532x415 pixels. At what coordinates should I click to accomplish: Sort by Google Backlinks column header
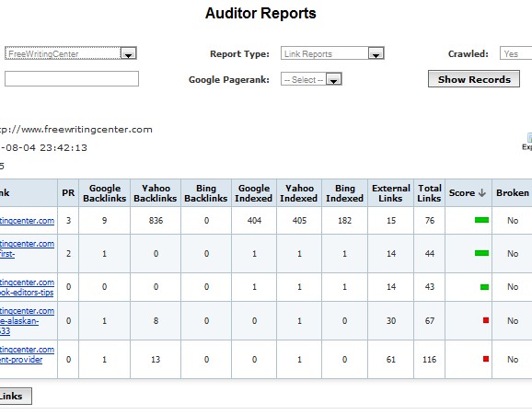105,193
